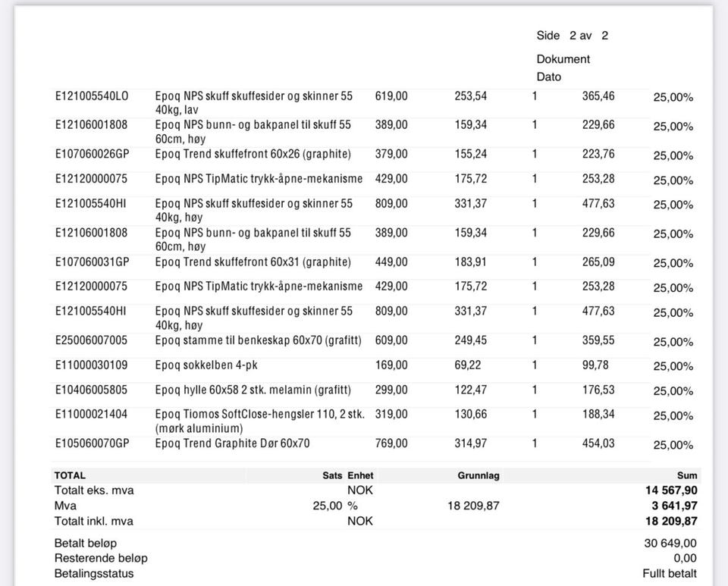Click 'Totalt eks. mva' row label
This screenshot has height=586, width=728.
tap(94, 490)
